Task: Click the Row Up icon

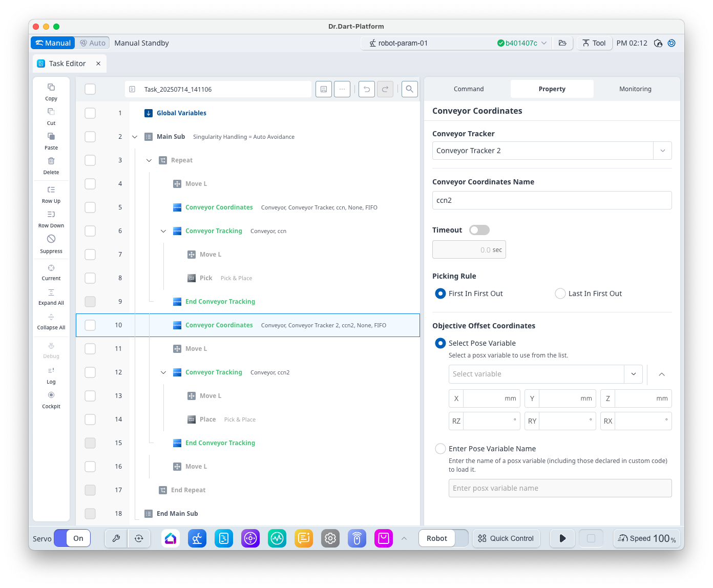Action: 51,190
